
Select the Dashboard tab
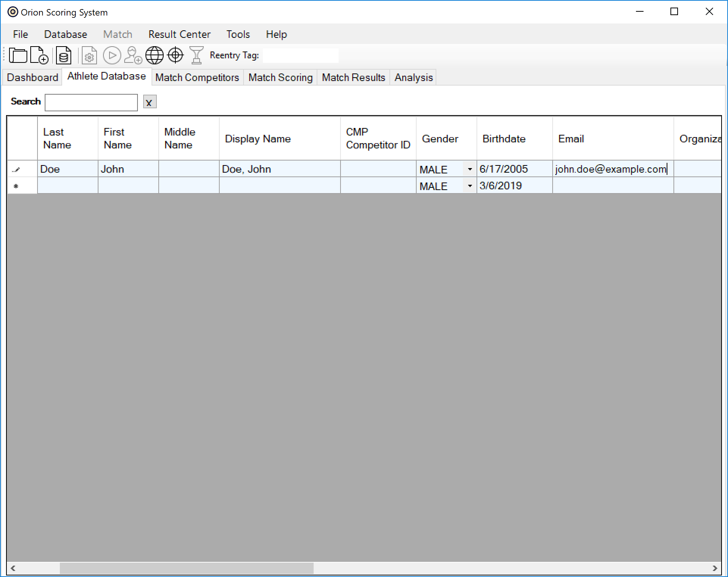click(x=32, y=77)
